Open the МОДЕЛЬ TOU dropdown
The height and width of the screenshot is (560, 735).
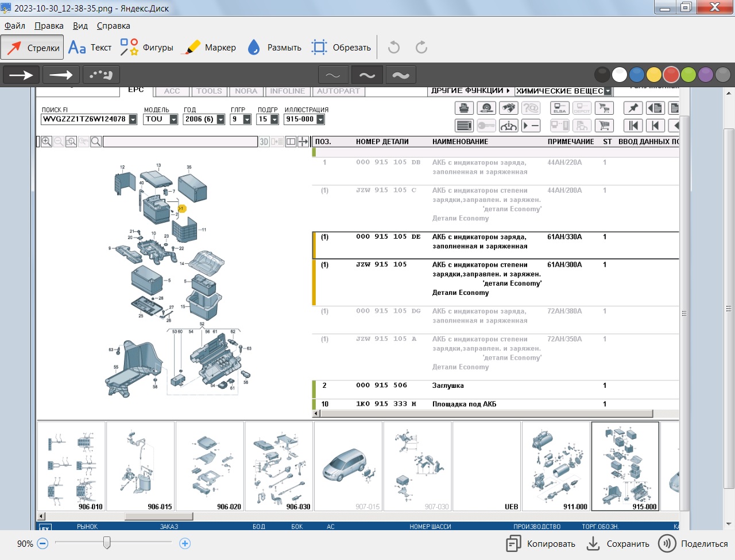[173, 119]
